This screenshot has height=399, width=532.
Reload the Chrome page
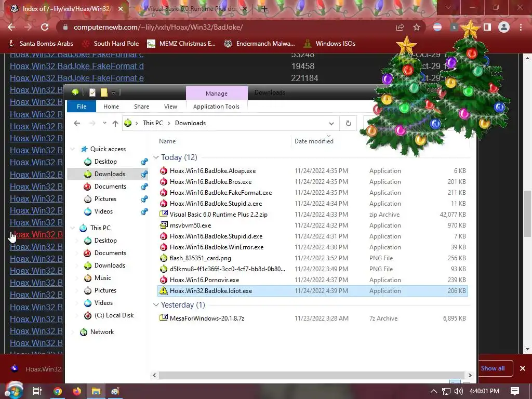[x=45, y=27]
